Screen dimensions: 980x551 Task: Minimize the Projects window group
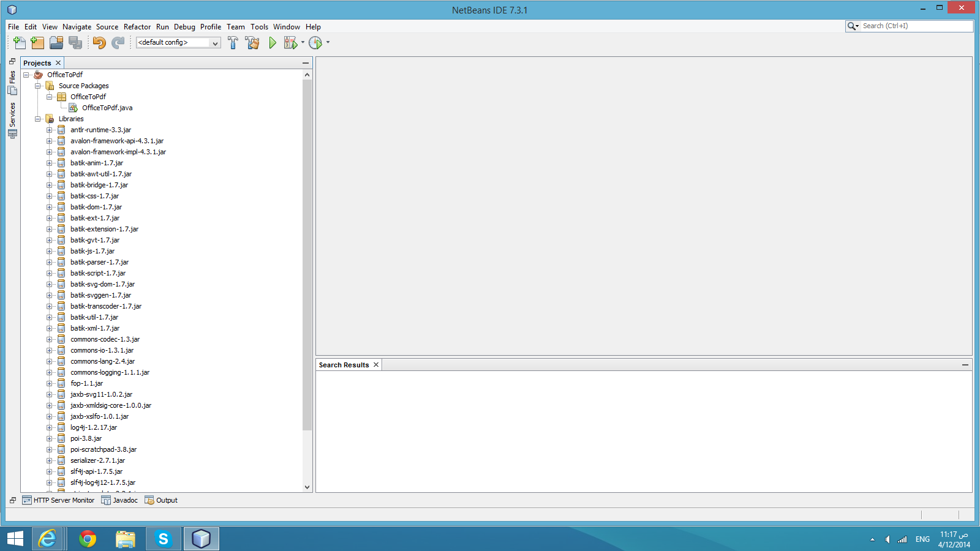pos(306,63)
